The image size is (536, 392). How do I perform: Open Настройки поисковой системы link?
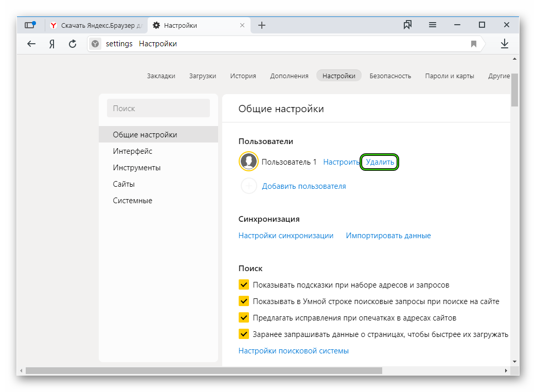click(x=294, y=351)
